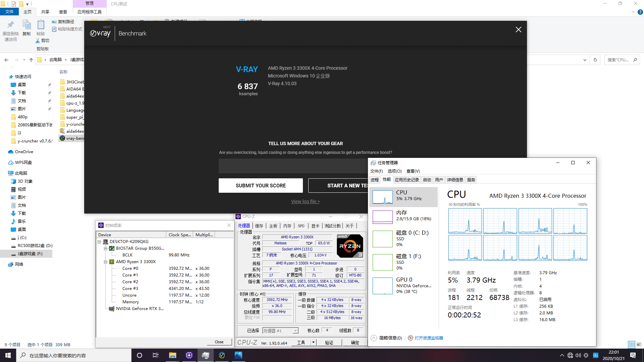Image resolution: width=644 pixels, height=362 pixels.
Task: Collapse BIOSTAR Group B550G tree node
Action: tap(105, 248)
